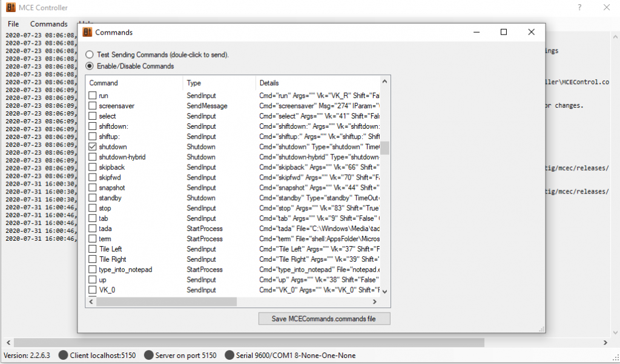Screen dimensions: 620x364
Task: Open the File menu
Action: pyautogui.click(x=13, y=24)
